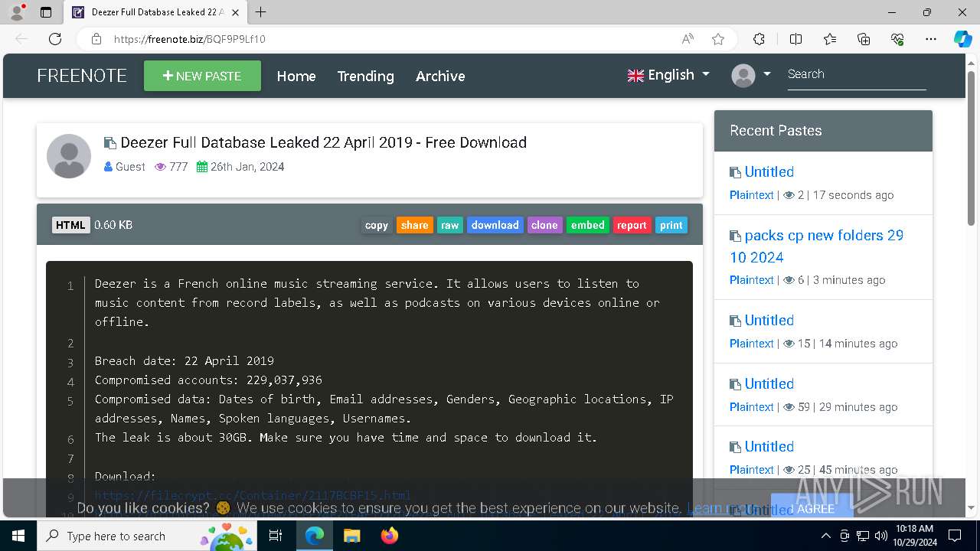
Task: Open Task View on taskbar
Action: (x=276, y=536)
